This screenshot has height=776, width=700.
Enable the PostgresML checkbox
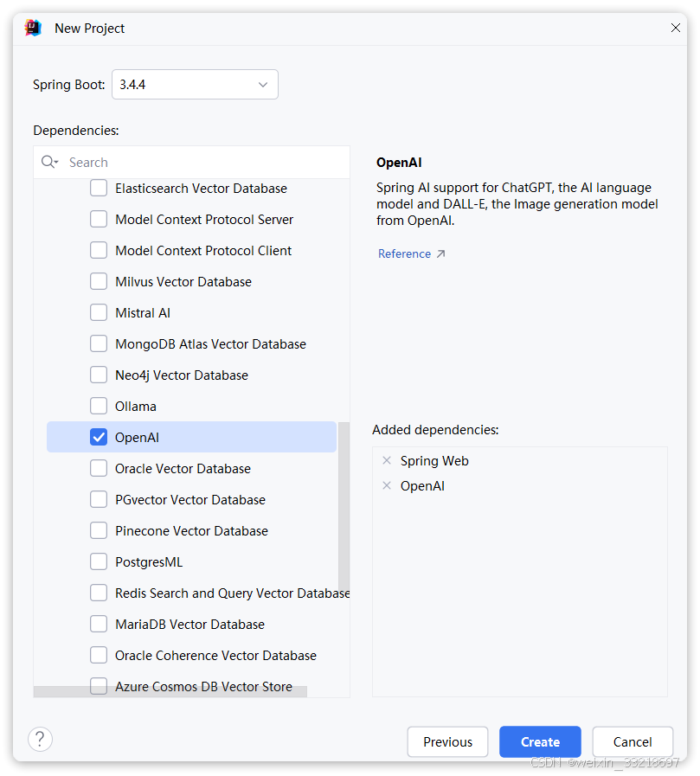point(99,562)
